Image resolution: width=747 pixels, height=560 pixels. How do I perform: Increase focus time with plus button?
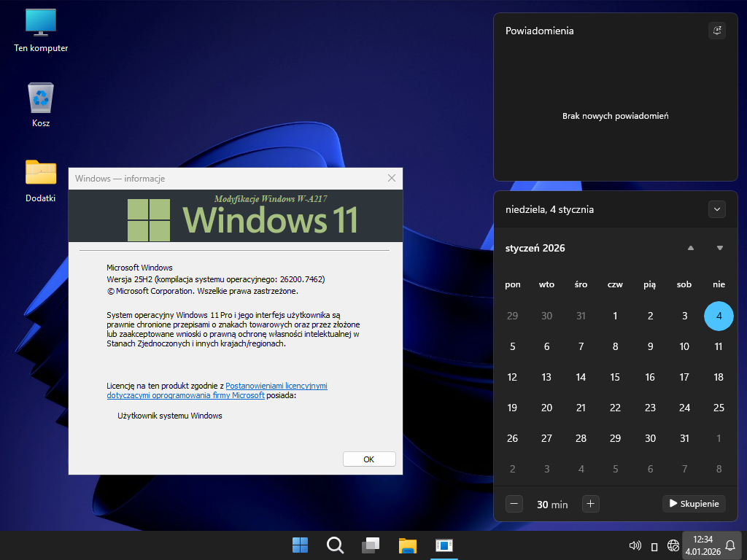pos(591,503)
